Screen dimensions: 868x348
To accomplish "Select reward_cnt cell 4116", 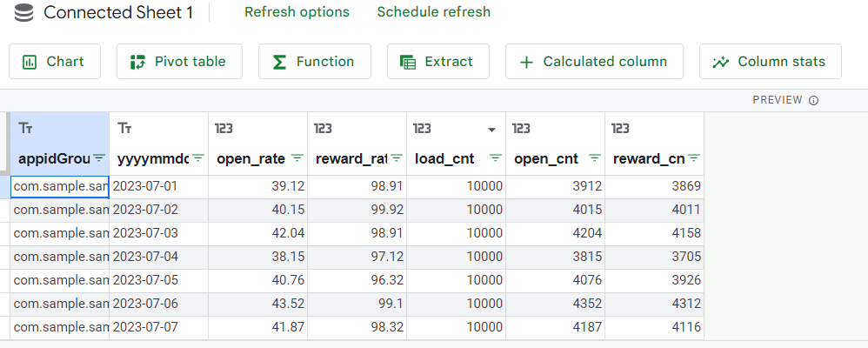I will tap(654, 328).
